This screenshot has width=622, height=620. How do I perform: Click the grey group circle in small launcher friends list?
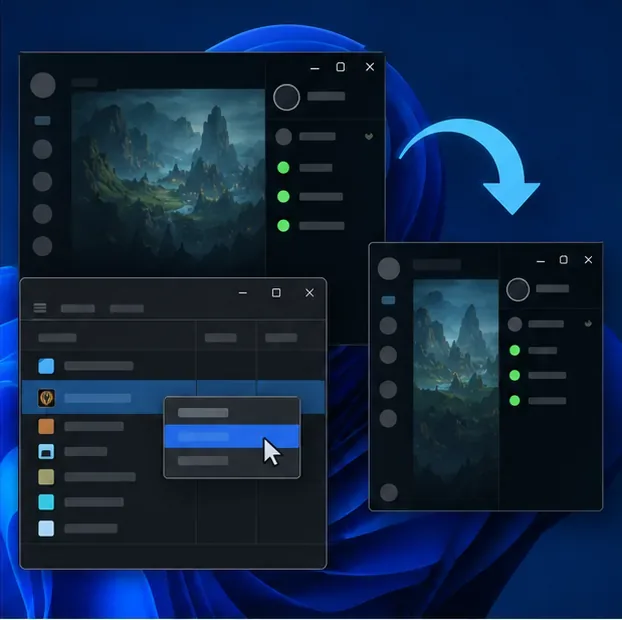pyautogui.click(x=515, y=324)
